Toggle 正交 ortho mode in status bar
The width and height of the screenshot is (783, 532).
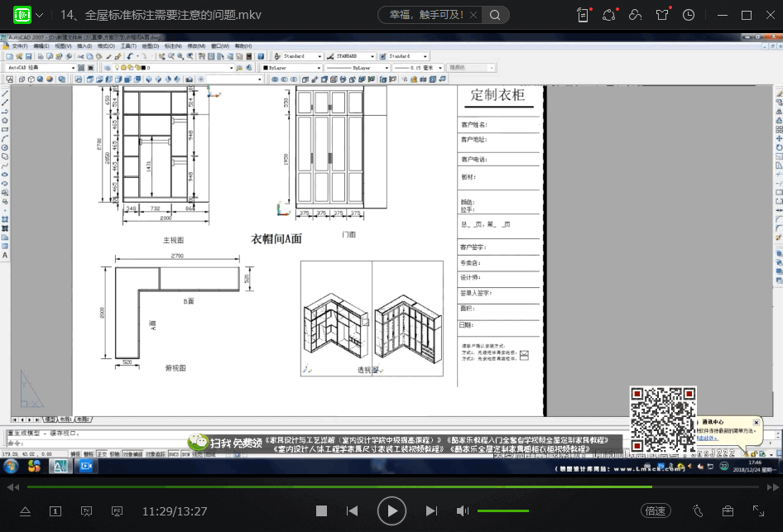(x=102, y=454)
